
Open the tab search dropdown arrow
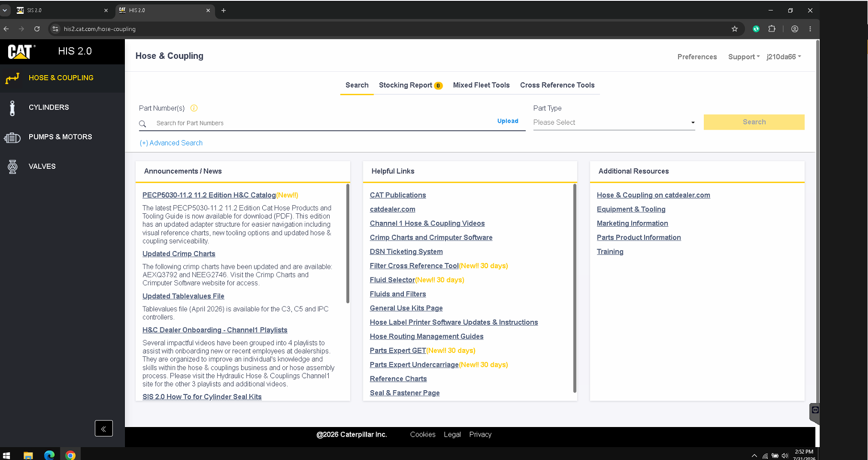5,10
